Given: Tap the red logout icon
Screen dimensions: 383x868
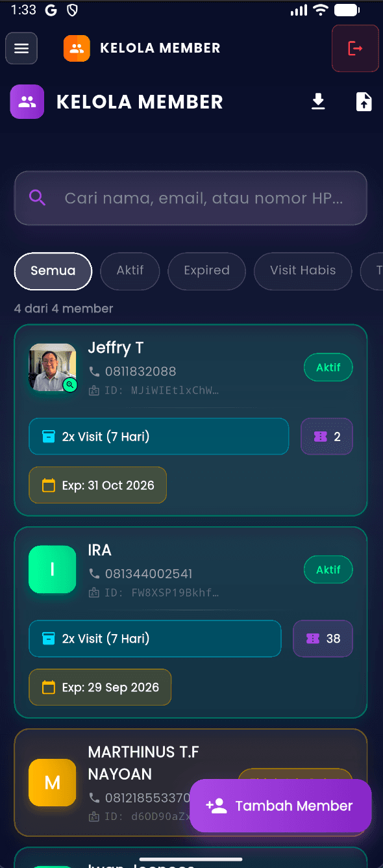Looking at the screenshot, I should click(355, 48).
